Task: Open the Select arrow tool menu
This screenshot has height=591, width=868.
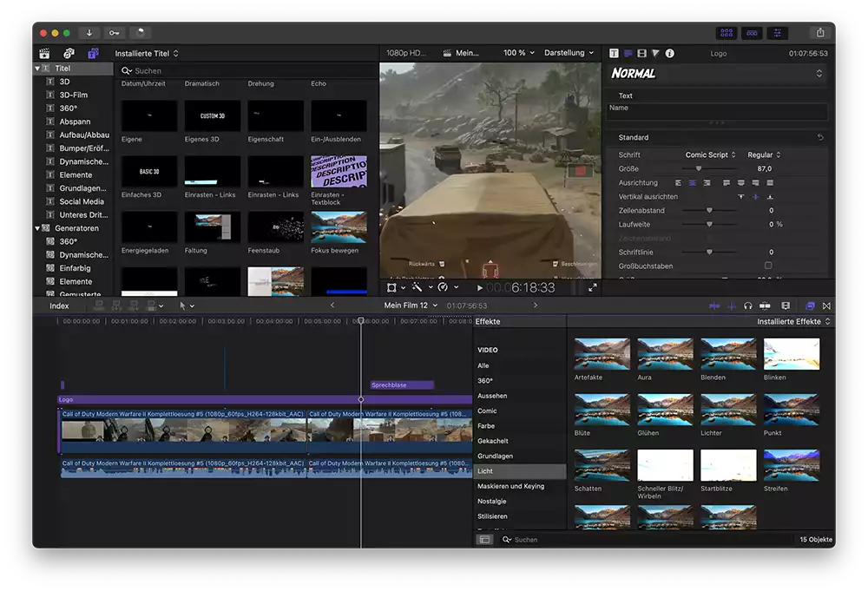Action: click(x=187, y=305)
